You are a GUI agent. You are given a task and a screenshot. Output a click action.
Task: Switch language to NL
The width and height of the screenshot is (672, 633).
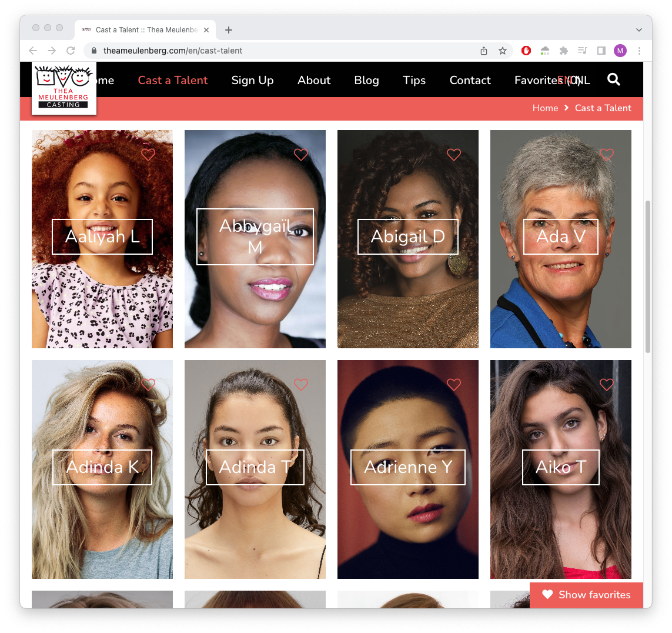pyautogui.click(x=584, y=80)
